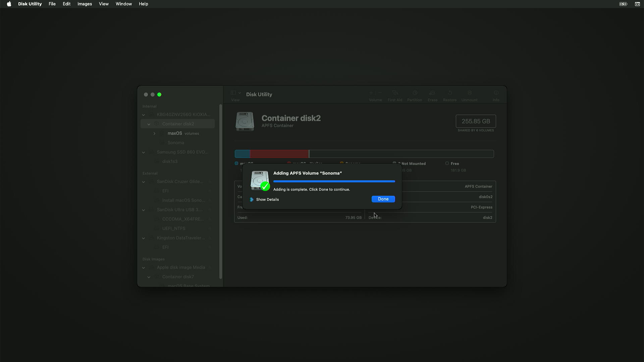Click the Restore toolbar icon
Screen dimensions: 644x362
pos(449,93)
